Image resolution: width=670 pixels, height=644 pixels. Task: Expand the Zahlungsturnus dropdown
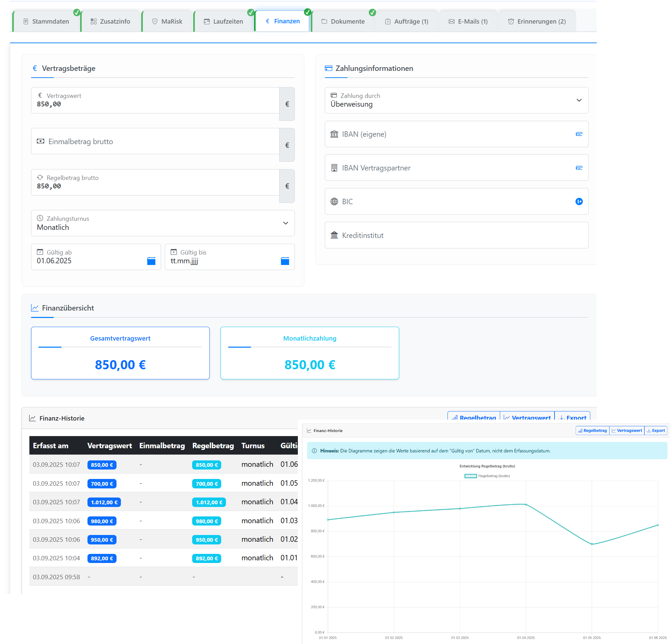(x=163, y=223)
